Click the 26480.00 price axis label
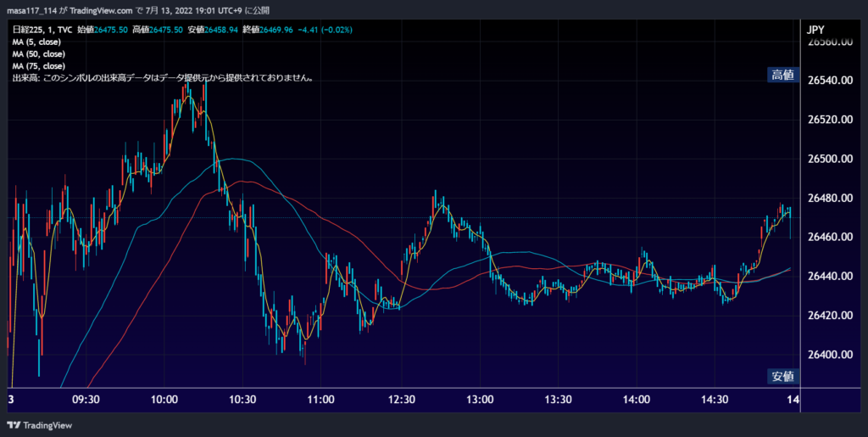This screenshot has height=437, width=868. [x=829, y=198]
